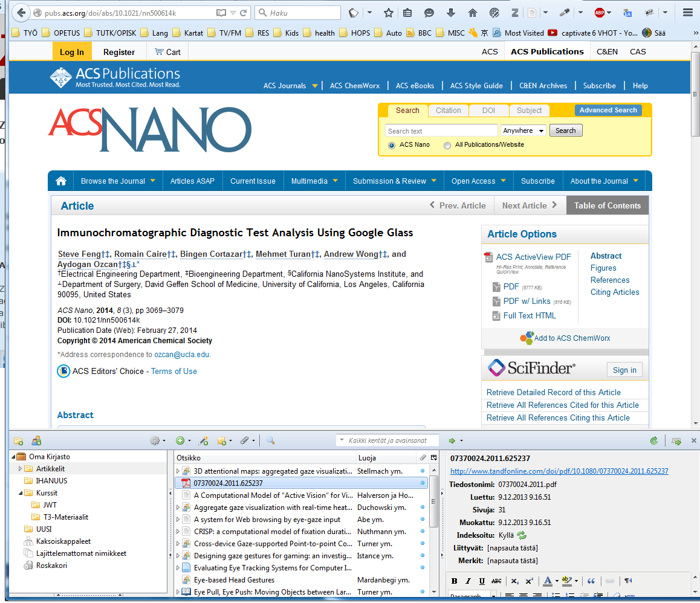Click the text color swatch A
This screenshot has width=700, height=603.
(x=548, y=581)
